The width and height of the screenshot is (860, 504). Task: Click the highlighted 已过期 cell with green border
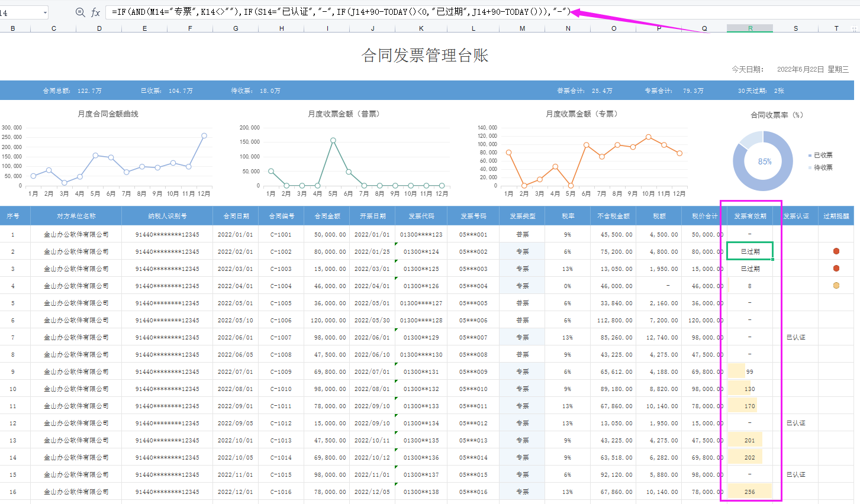pos(749,251)
